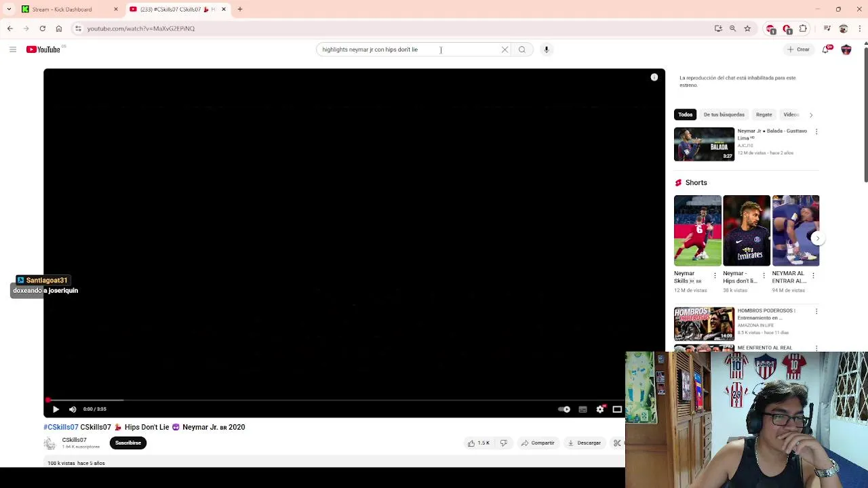This screenshot has height=488, width=868.
Task: Toggle the subtitles button in the player
Action: click(583, 409)
